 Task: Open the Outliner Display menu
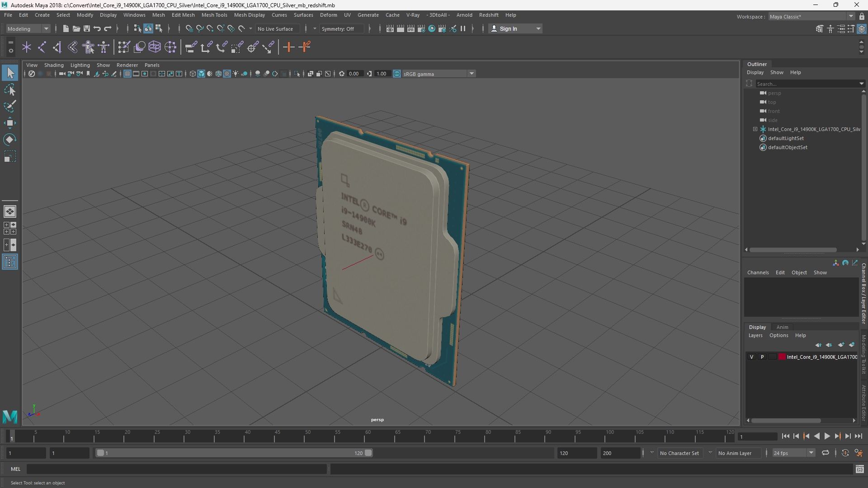(x=755, y=72)
